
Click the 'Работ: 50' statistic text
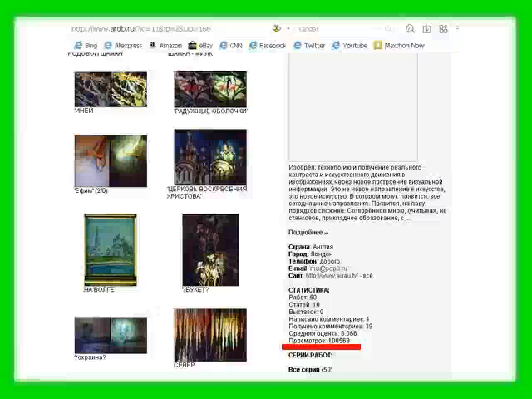303,298
